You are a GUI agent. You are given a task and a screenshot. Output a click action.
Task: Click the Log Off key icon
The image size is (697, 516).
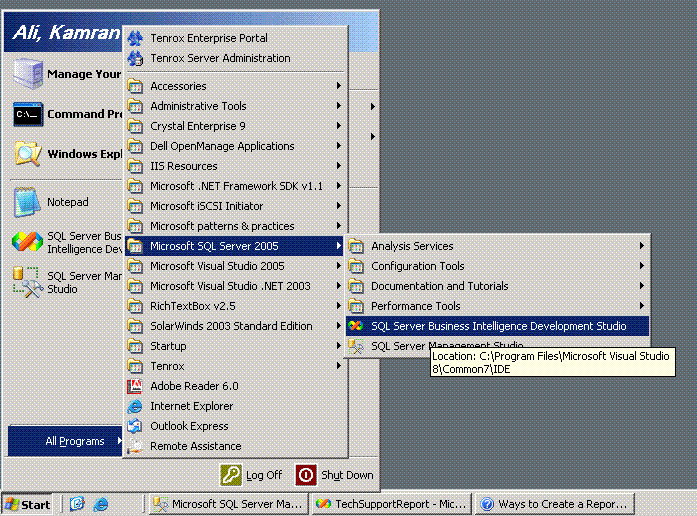[231, 475]
